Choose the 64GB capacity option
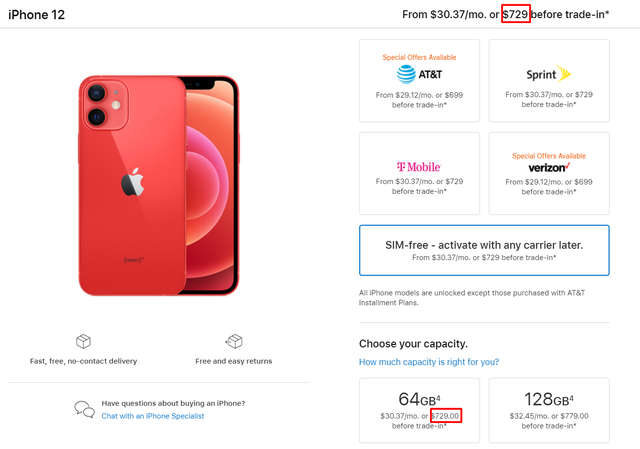 [419, 409]
